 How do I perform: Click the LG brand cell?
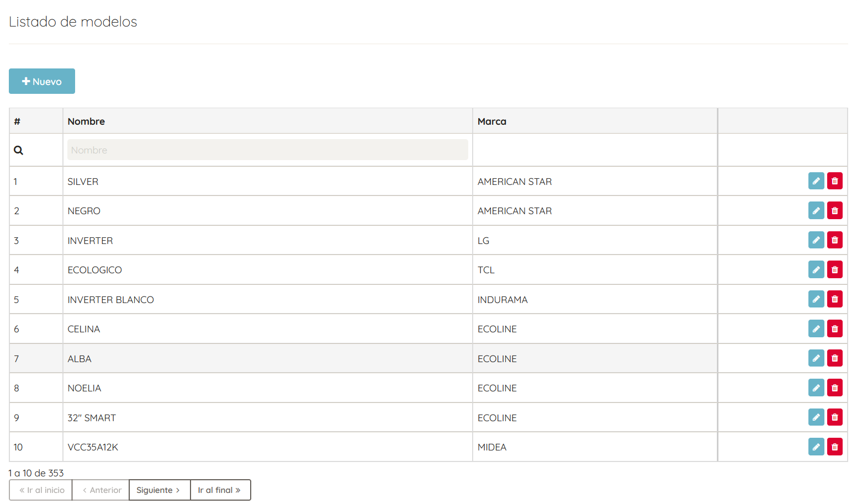[595, 240]
